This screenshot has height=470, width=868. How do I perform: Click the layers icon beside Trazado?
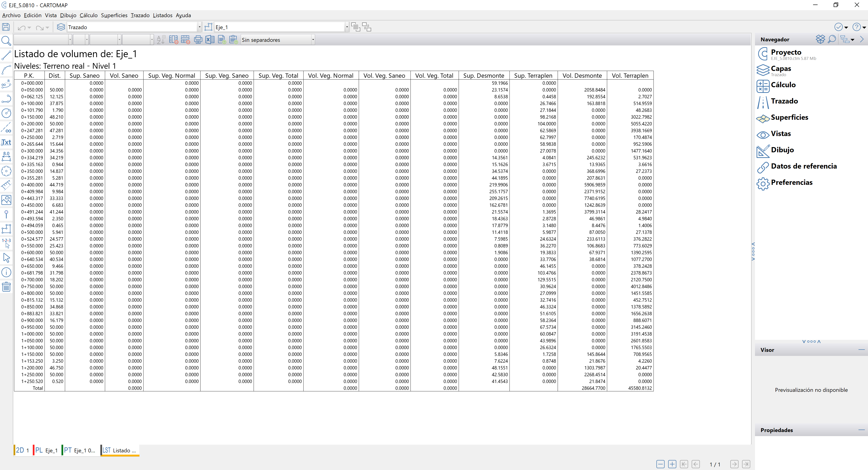(61, 27)
